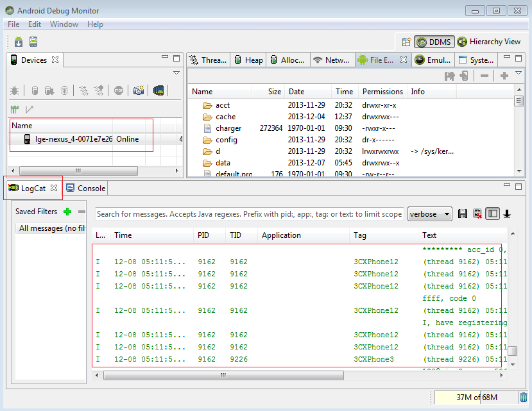
Task: Close the LogCat tab
Action: (54, 188)
